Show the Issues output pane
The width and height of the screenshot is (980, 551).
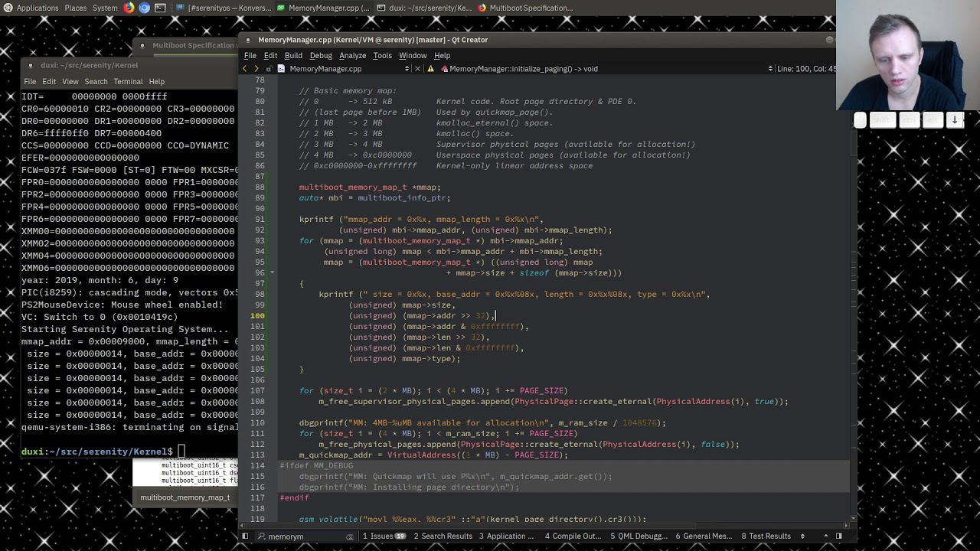click(x=384, y=536)
